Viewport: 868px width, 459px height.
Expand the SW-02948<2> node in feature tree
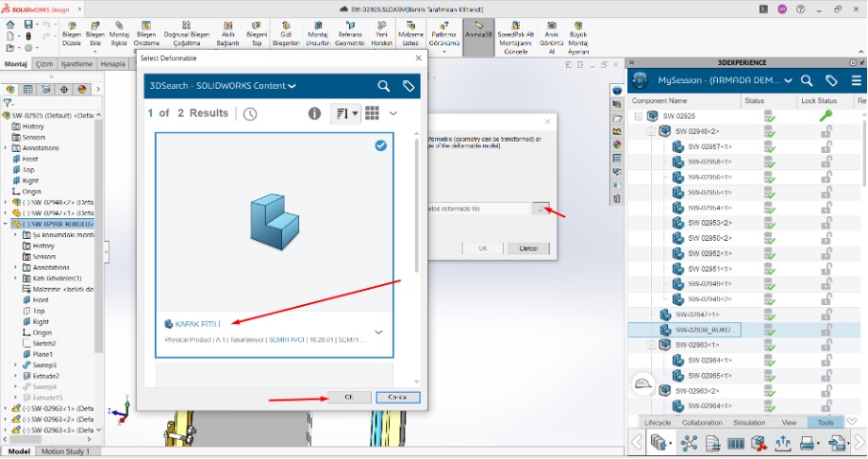[6, 202]
